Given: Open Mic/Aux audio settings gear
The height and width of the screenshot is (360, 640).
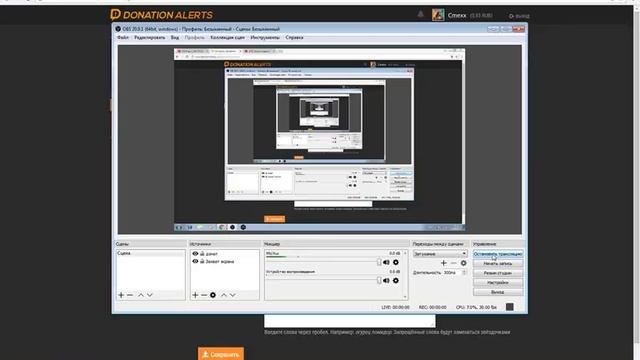Looking at the screenshot, I should 396,262.
